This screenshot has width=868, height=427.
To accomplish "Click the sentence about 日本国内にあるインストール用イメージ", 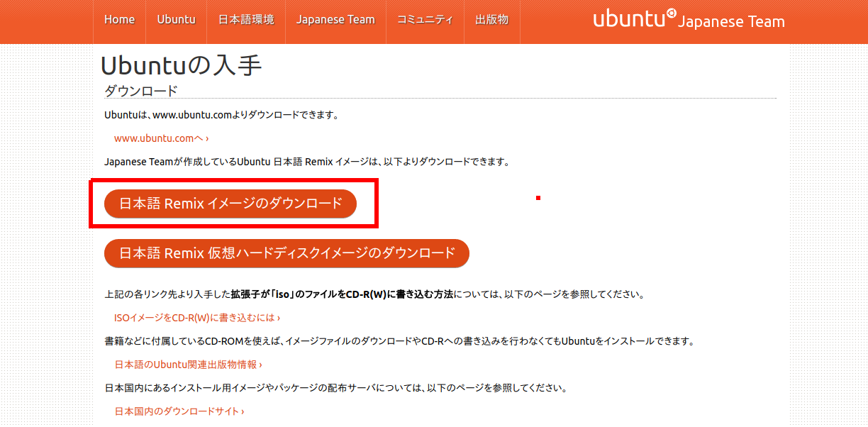I will (x=335, y=388).
